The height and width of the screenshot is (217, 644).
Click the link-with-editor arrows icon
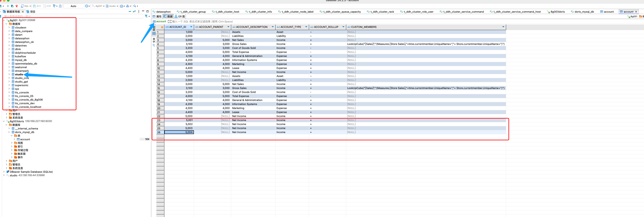[134, 11]
